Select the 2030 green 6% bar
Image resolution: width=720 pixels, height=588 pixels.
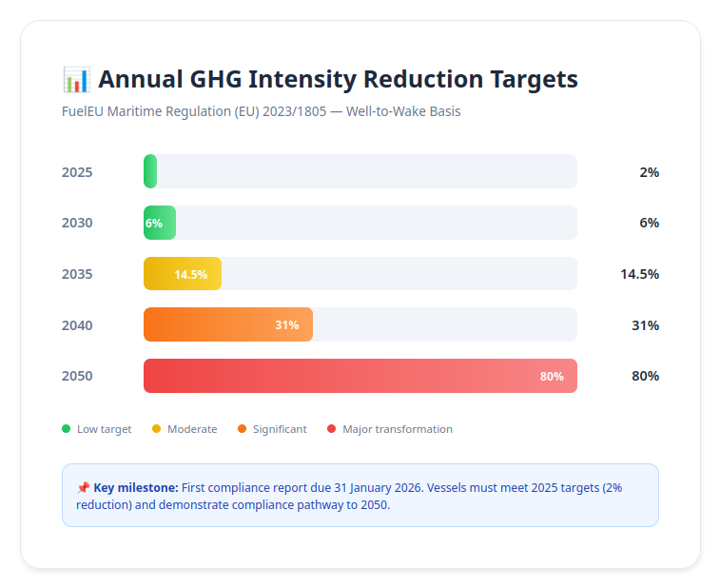(160, 223)
